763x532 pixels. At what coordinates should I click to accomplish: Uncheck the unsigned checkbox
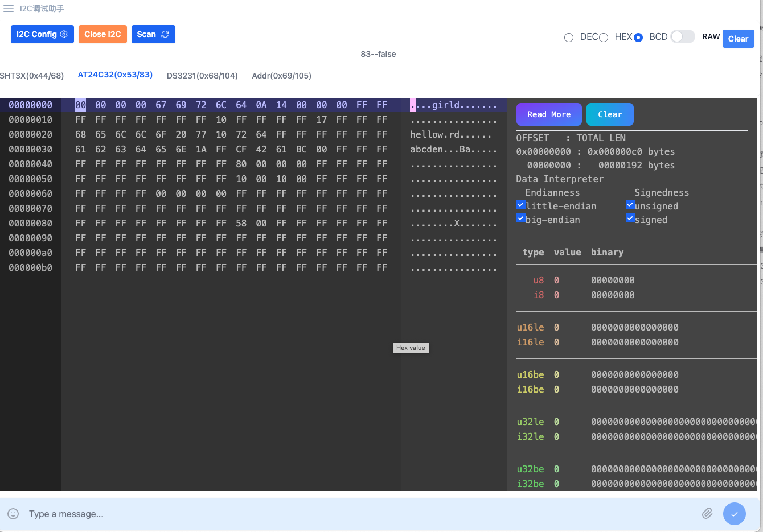point(630,205)
